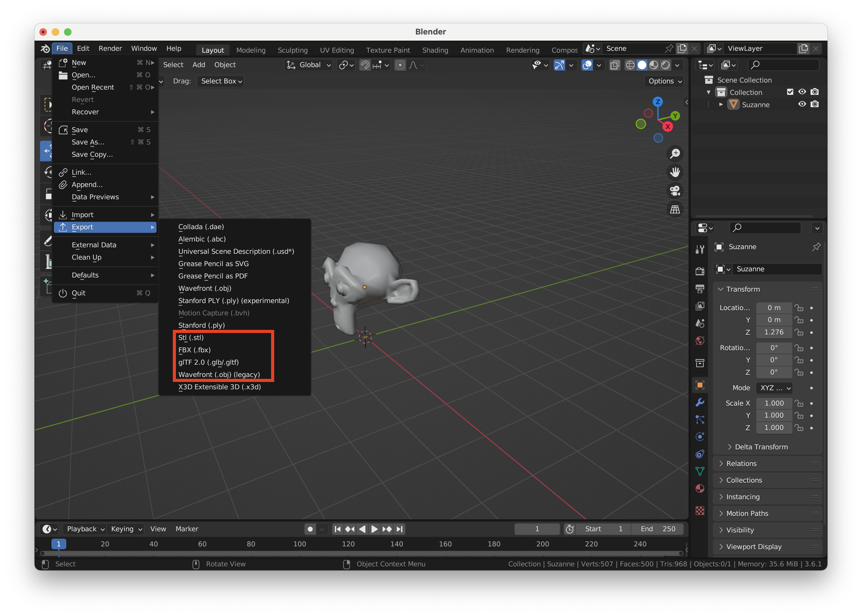Click the pan hand viewport icon

click(x=675, y=172)
